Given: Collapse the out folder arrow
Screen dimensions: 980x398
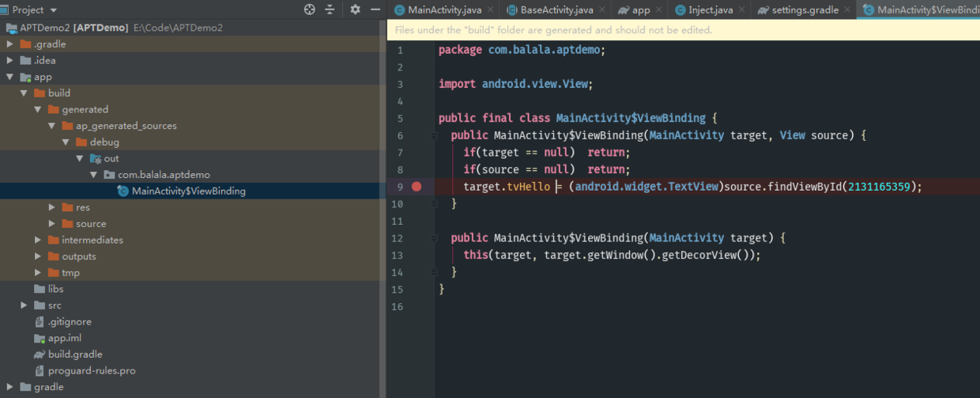Looking at the screenshot, I should [80, 158].
